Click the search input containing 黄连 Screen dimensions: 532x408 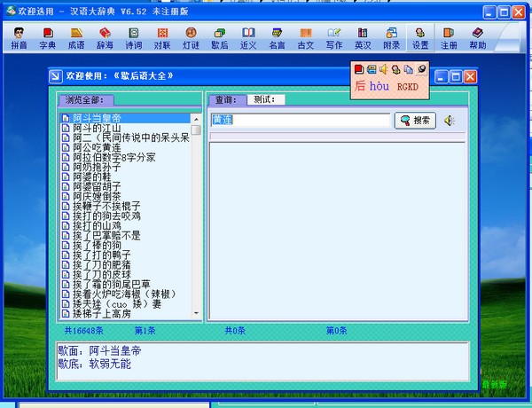[301, 120]
